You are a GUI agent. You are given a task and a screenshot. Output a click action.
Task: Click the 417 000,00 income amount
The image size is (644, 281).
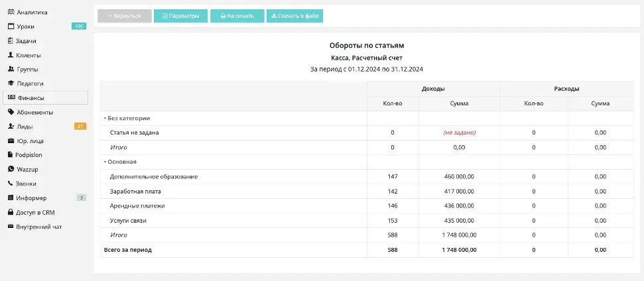coord(459,191)
